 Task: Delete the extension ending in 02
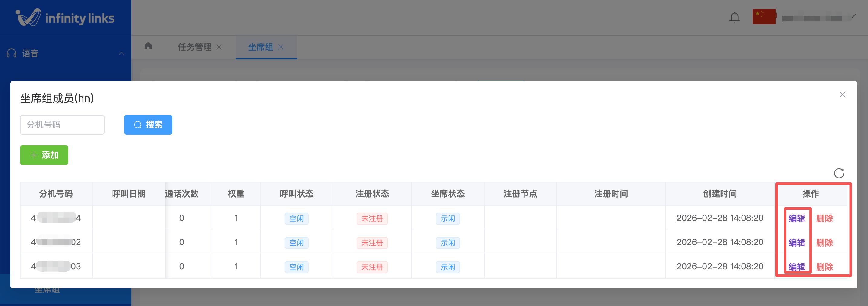(824, 243)
